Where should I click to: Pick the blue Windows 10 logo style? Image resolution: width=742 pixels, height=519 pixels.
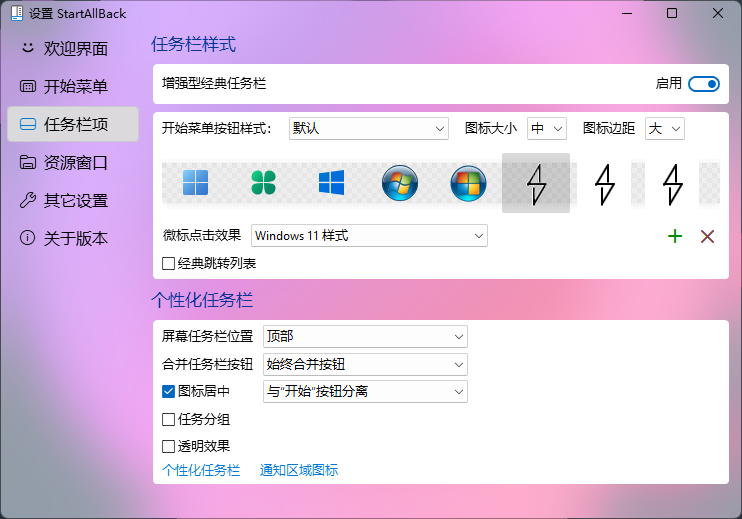pyautogui.click(x=331, y=183)
